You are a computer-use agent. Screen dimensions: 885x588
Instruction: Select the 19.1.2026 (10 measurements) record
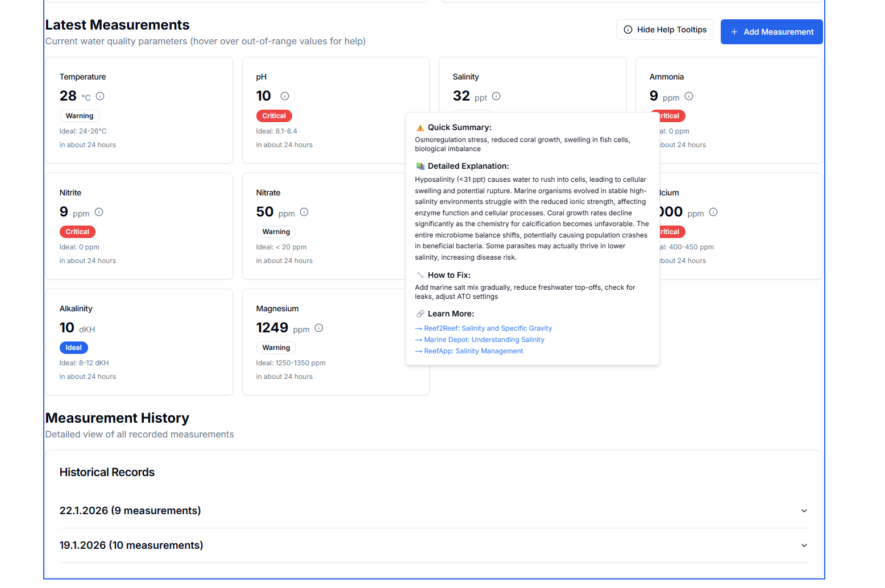[x=131, y=545]
